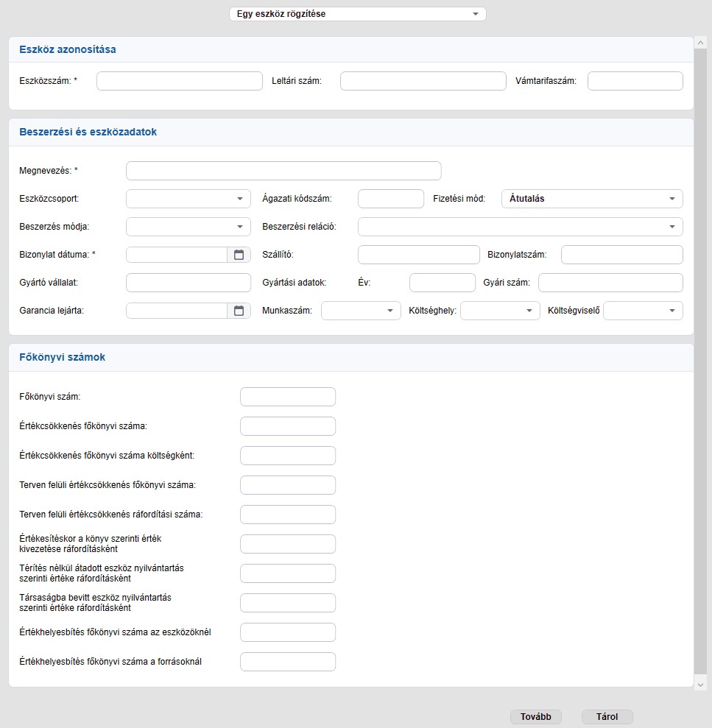Click the Garancia lejárta date field
Screen dimensions: 712x728
point(177,311)
